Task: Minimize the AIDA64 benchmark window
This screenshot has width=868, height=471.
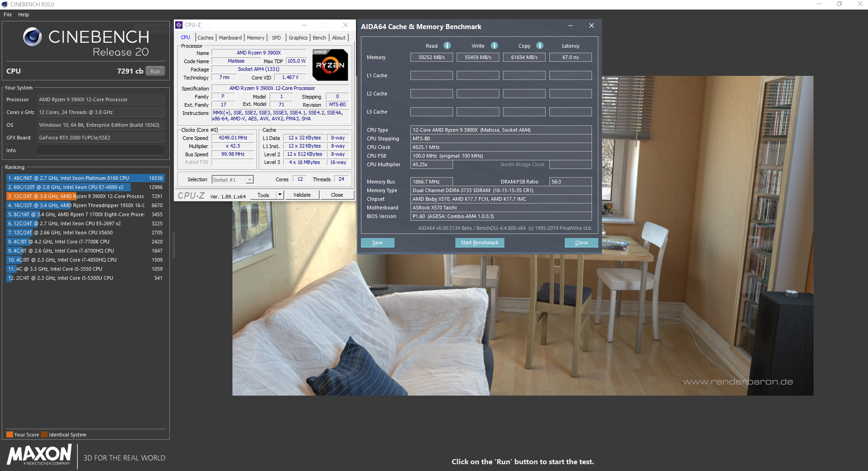Action: (571, 26)
